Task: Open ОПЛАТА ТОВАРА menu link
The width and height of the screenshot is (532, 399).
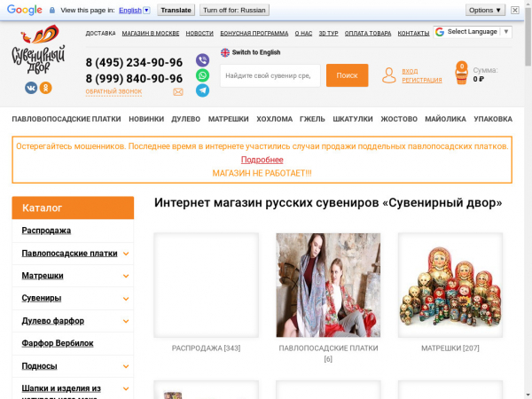Action: (x=368, y=34)
